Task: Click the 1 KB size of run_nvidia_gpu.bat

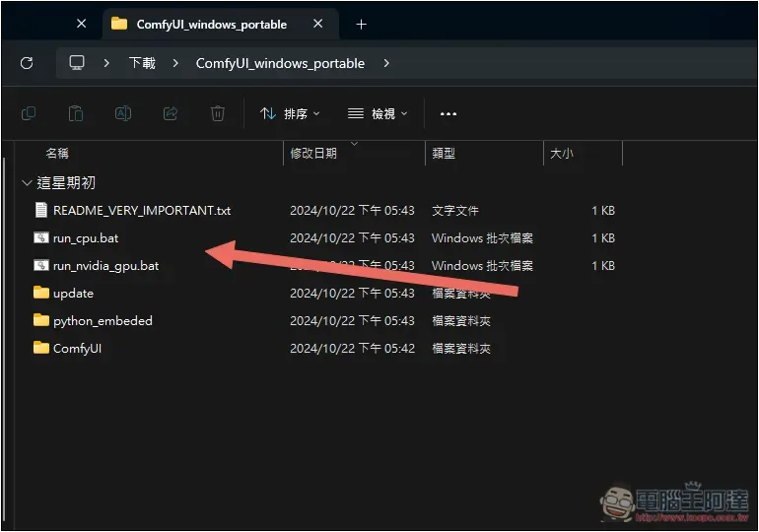Action: [603, 266]
